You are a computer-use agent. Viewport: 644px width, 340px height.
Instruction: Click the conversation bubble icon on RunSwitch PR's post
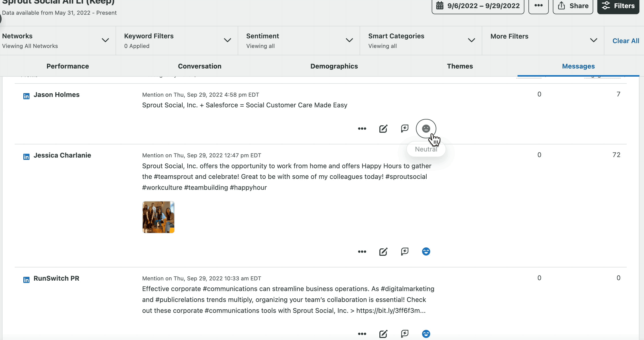click(x=404, y=334)
